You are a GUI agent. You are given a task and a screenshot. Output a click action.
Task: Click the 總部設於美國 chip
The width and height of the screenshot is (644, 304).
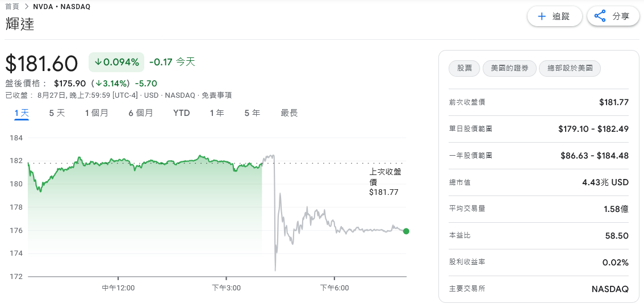(570, 69)
